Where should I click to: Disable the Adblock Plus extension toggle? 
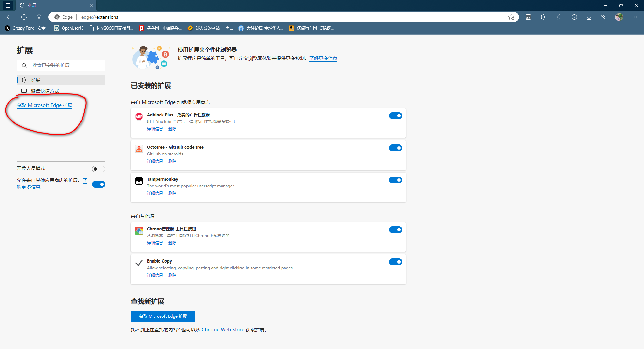(x=396, y=116)
